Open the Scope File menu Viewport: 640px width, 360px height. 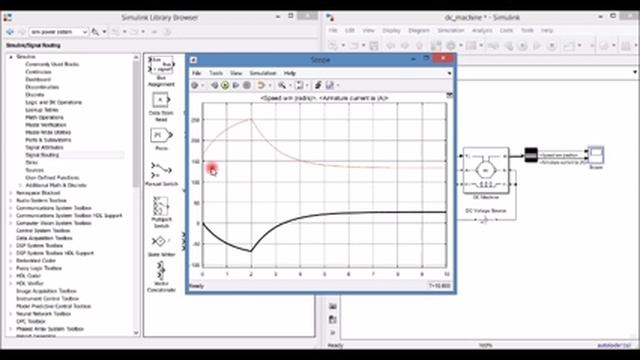pos(196,73)
